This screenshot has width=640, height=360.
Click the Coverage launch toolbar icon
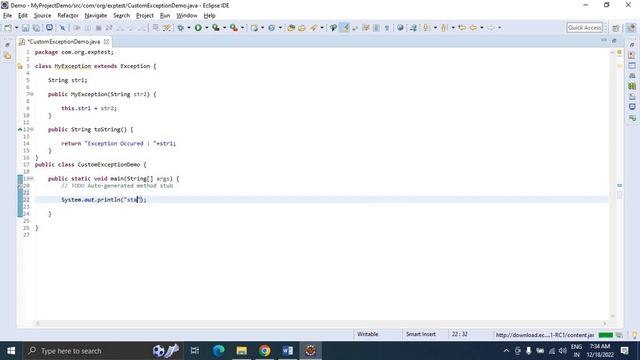point(216,28)
